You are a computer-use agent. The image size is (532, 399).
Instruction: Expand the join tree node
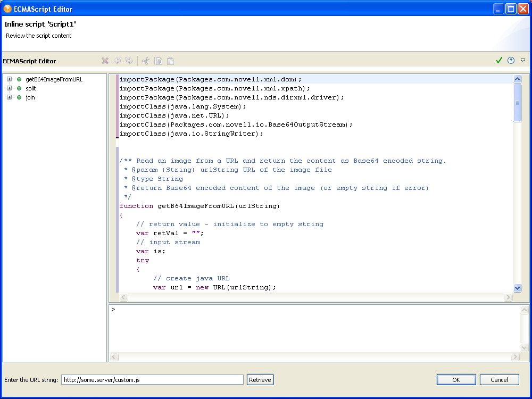pyautogui.click(x=9, y=97)
